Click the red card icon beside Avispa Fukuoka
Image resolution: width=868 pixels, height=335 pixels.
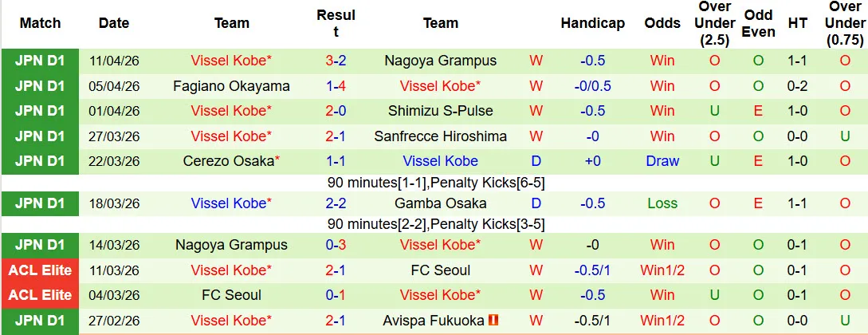coord(493,321)
